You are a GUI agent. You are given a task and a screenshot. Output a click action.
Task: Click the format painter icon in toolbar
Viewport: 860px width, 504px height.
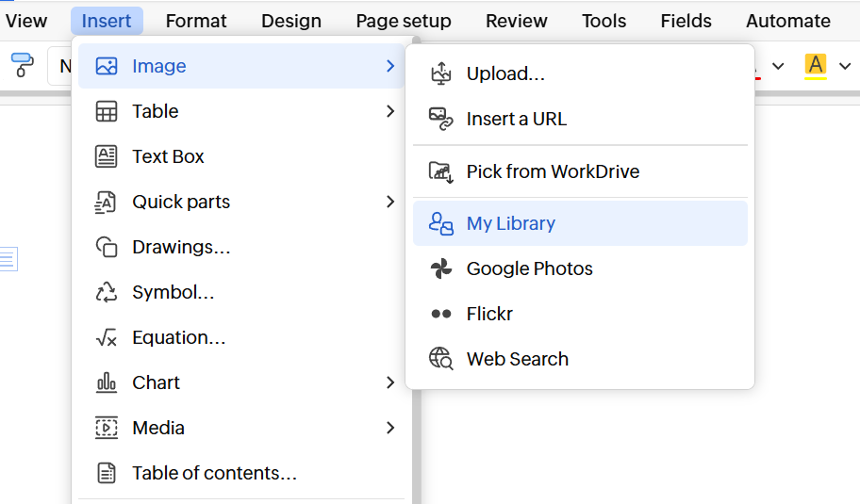pos(21,65)
